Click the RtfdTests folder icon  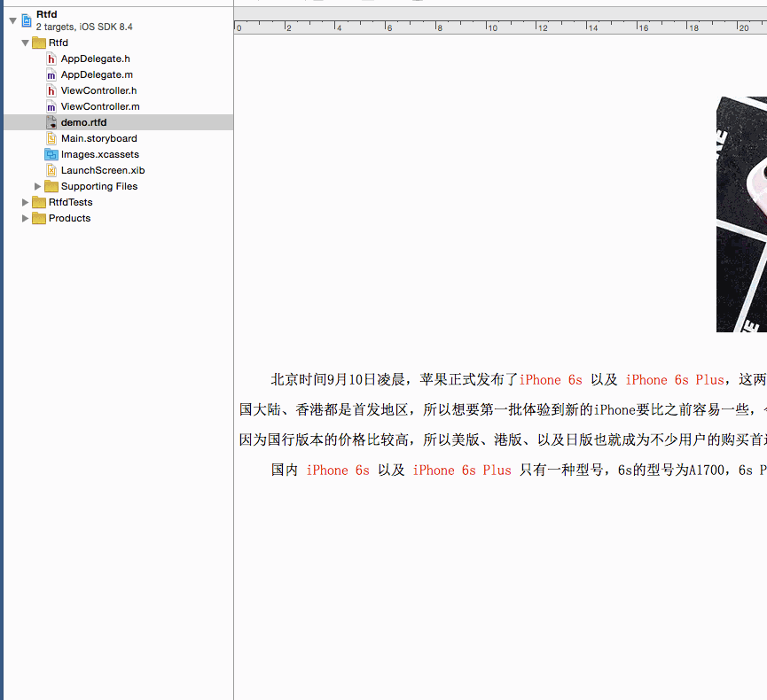tap(39, 202)
